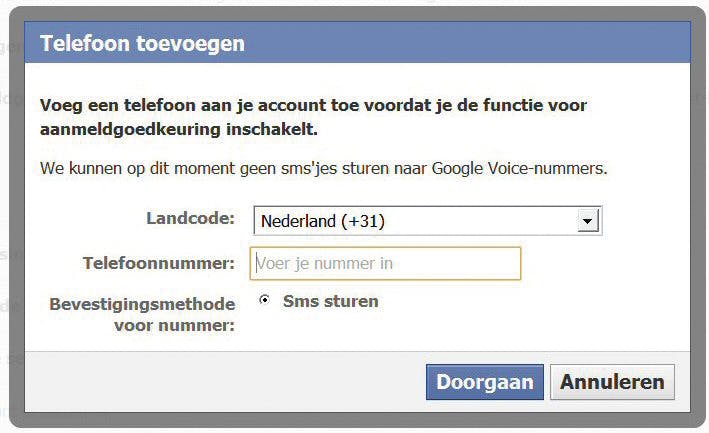Click the Sms sturen option label
Viewport: 709px width, 433px height.
click(330, 301)
